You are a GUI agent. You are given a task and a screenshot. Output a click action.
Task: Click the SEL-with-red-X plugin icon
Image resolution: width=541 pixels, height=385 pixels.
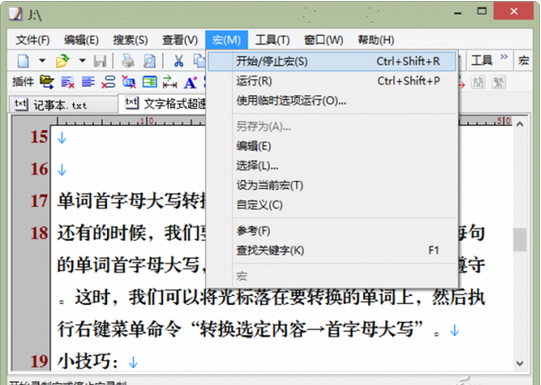click(x=129, y=82)
